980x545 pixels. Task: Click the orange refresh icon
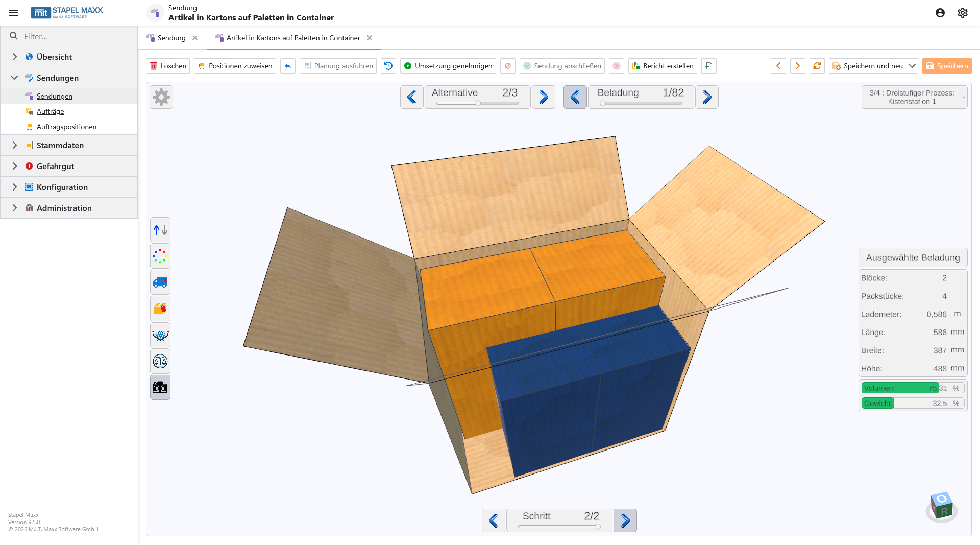click(817, 66)
